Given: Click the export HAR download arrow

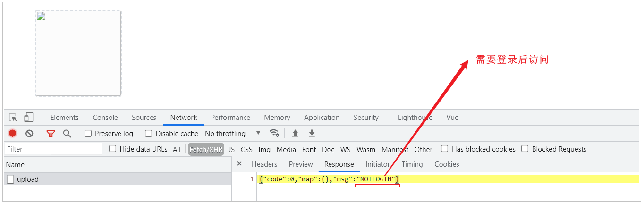Looking at the screenshot, I should [312, 134].
